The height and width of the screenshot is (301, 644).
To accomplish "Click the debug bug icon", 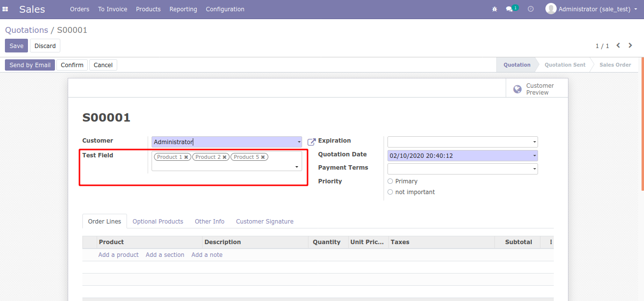I will pos(494,9).
